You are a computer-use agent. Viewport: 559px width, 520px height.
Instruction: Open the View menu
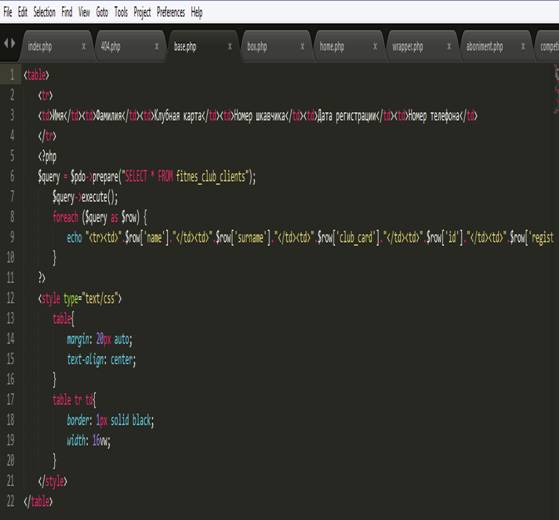(84, 12)
